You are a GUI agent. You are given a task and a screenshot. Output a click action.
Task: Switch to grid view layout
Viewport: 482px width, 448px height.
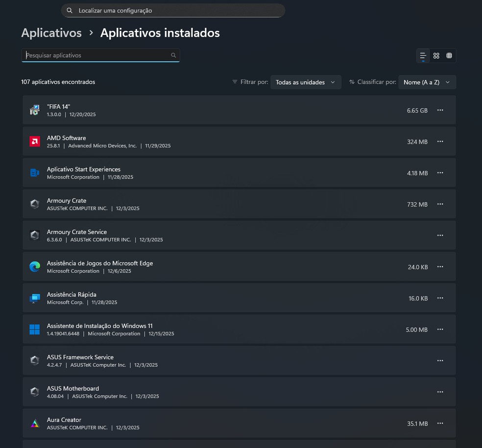pyautogui.click(x=436, y=56)
